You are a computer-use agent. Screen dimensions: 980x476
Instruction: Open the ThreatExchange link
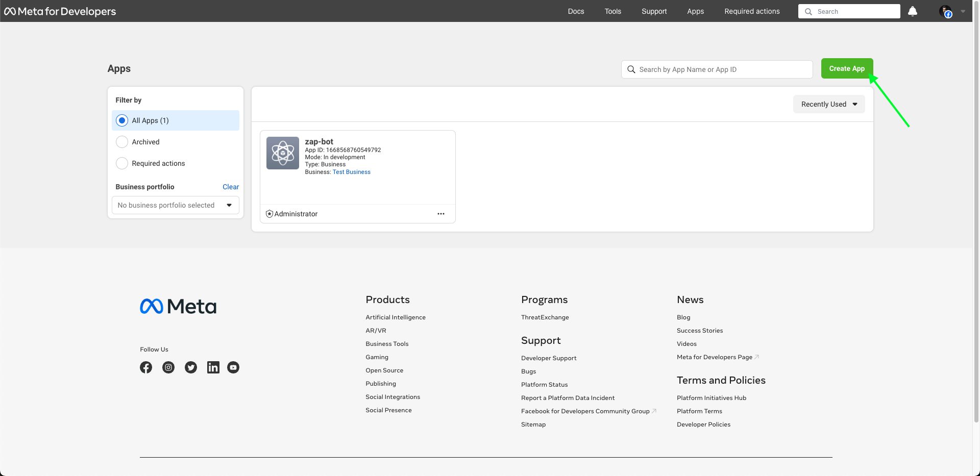pyautogui.click(x=545, y=317)
